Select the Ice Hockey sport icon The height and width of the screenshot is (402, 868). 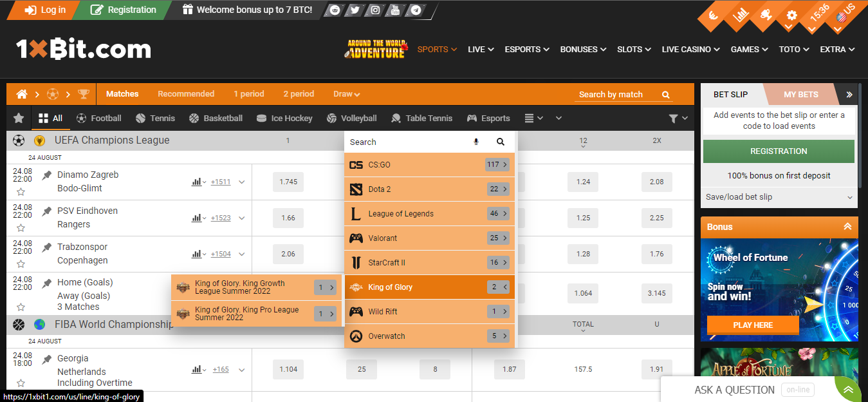(x=260, y=118)
